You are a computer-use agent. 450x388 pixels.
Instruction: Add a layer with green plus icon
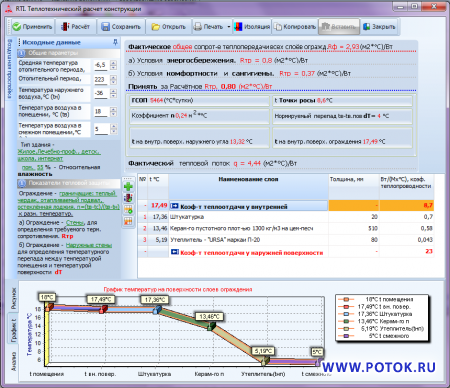[x=128, y=186]
